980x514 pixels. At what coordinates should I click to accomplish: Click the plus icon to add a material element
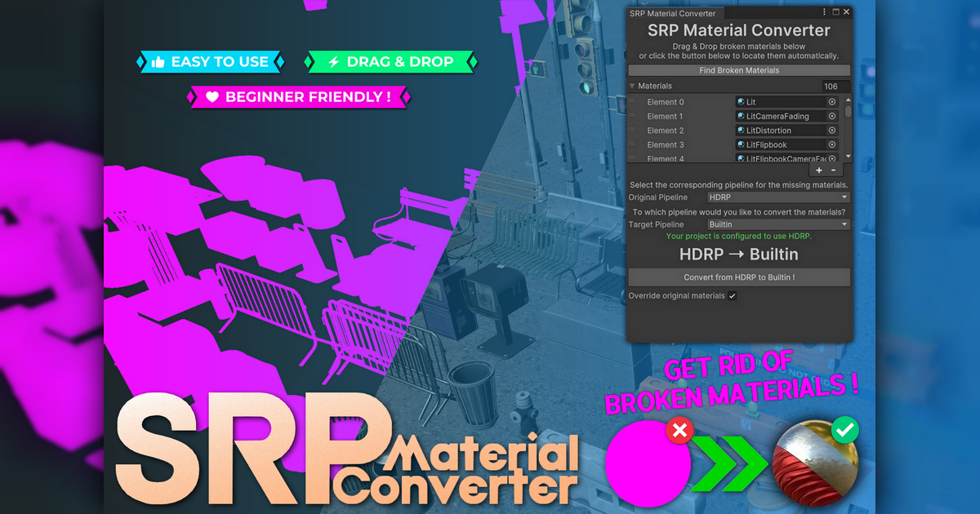click(819, 170)
